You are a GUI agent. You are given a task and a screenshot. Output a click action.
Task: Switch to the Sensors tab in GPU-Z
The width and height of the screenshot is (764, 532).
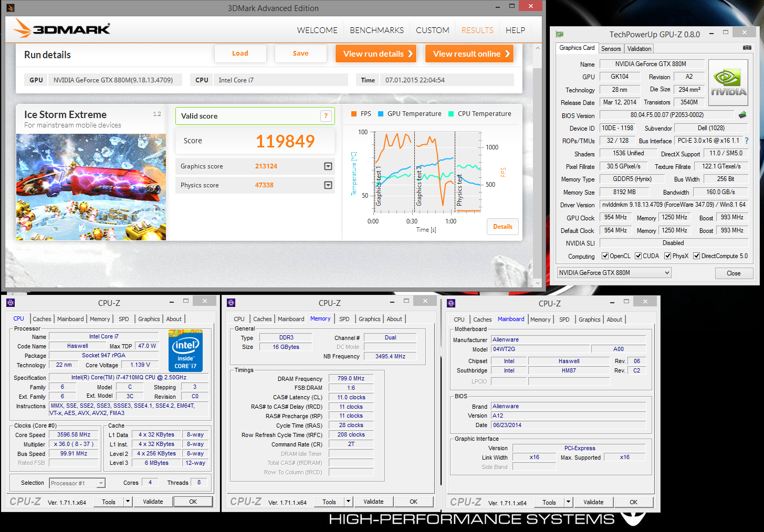[x=611, y=49]
